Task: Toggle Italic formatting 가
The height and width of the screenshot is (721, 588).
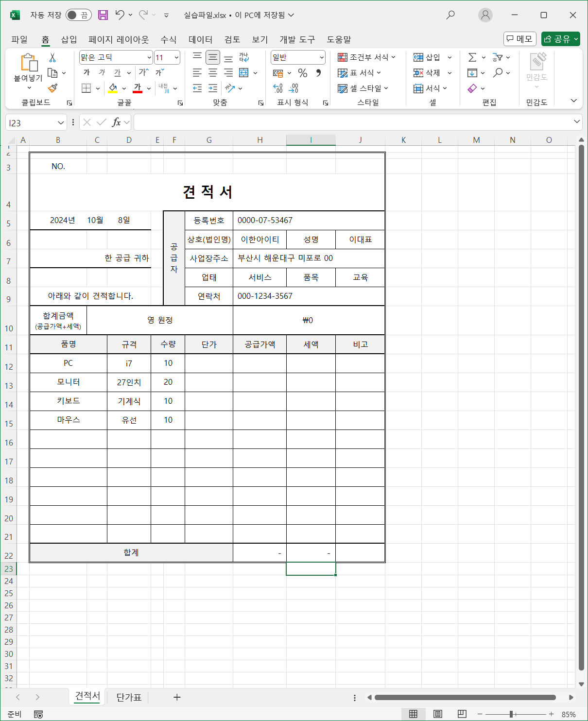Action: 102,72
